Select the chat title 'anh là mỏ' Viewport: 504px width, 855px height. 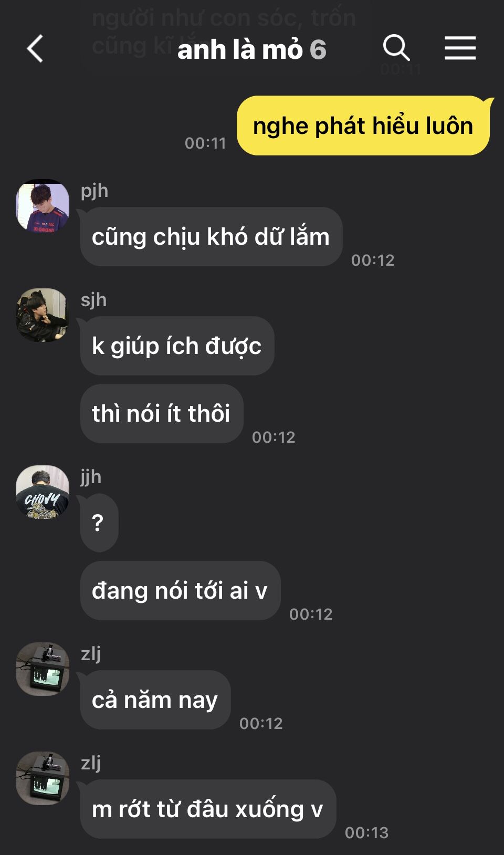click(240, 50)
